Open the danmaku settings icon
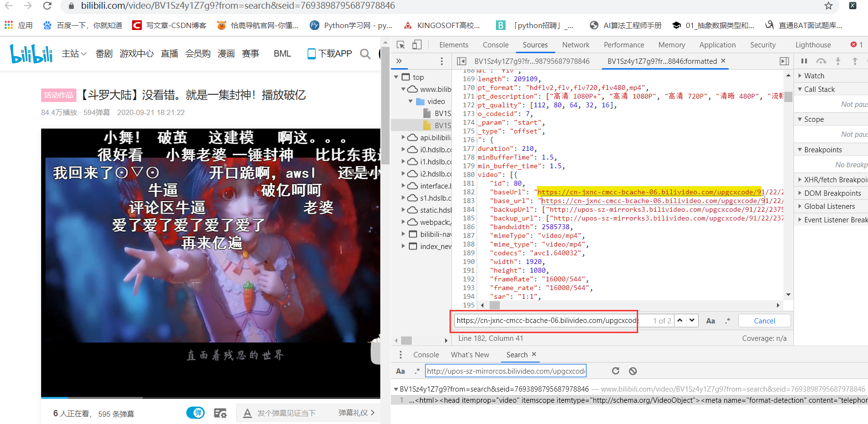The image size is (868, 424). click(x=220, y=413)
